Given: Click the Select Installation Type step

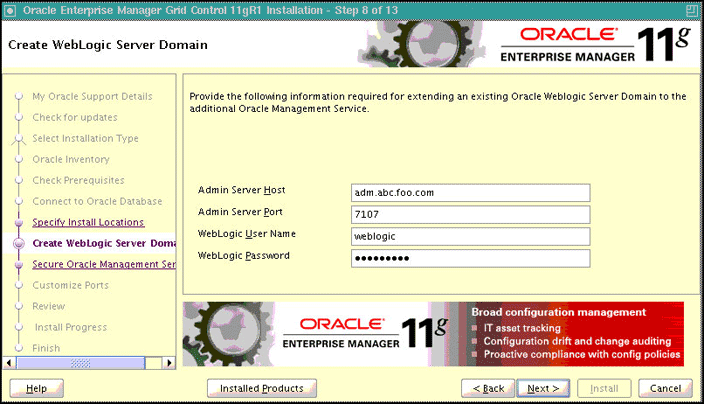Looking at the screenshot, I should [85, 138].
